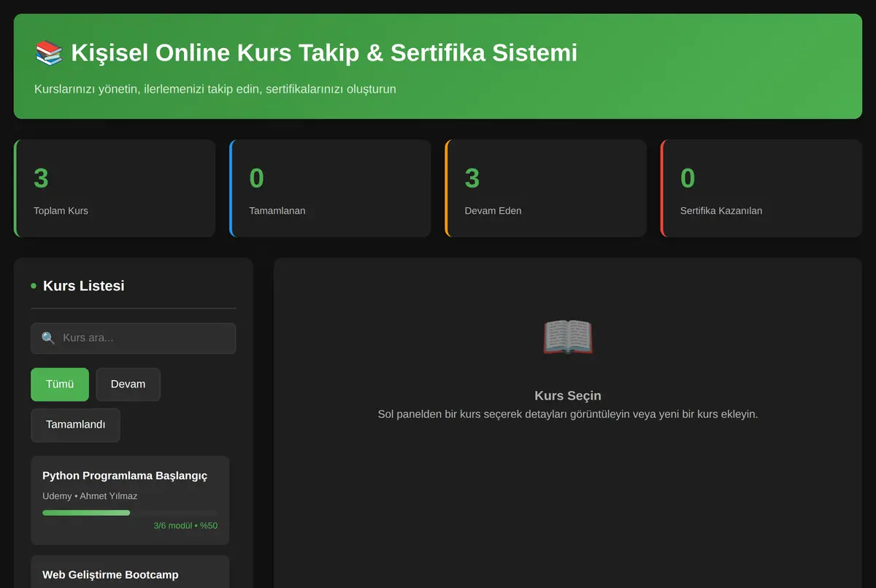Click the Kurs Seçin heading
Screen dimensions: 876x588
click(568, 396)
